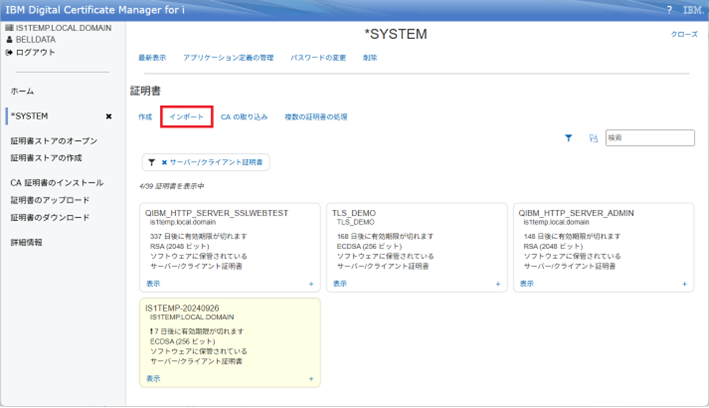Remove the サーバー/クライアント証明書 filter chip

pos(164,162)
